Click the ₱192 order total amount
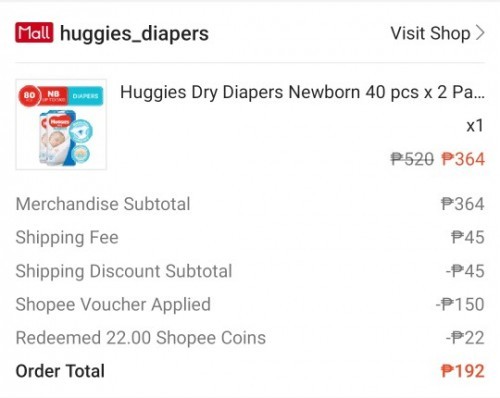500x398 pixels. click(x=463, y=371)
